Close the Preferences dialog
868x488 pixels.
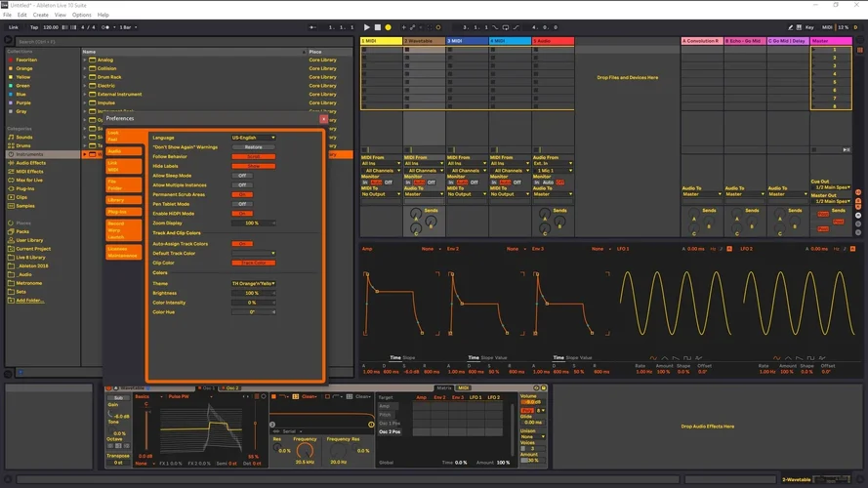click(x=323, y=118)
